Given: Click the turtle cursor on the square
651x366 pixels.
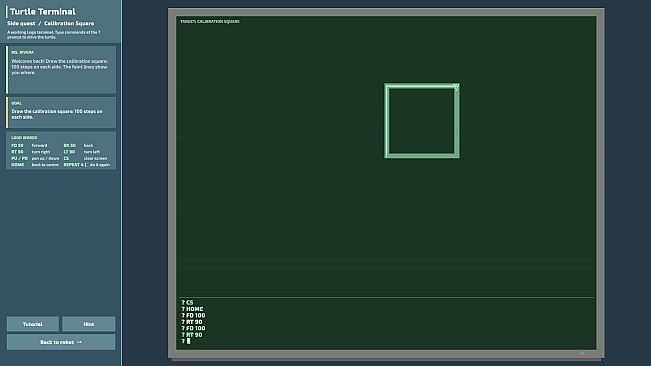Looking at the screenshot, I should [x=456, y=87].
